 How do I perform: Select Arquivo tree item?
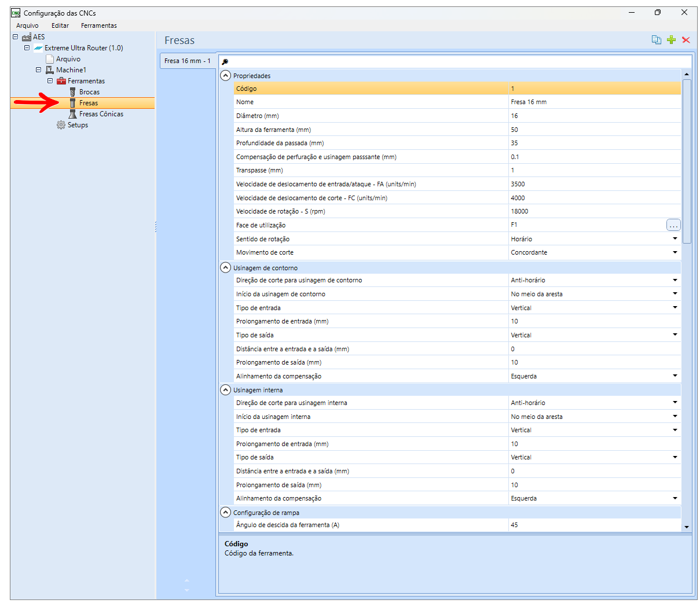pyautogui.click(x=68, y=59)
